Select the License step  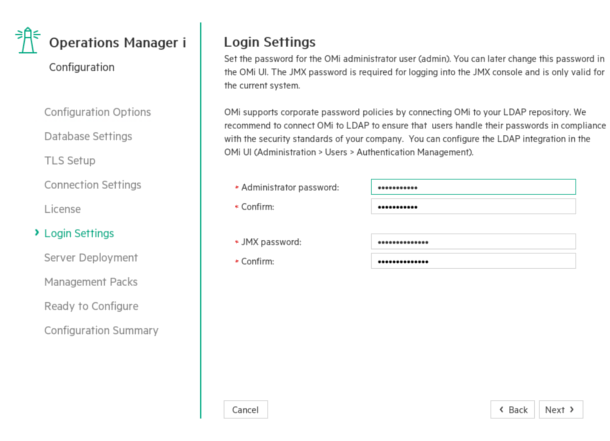coord(62,209)
